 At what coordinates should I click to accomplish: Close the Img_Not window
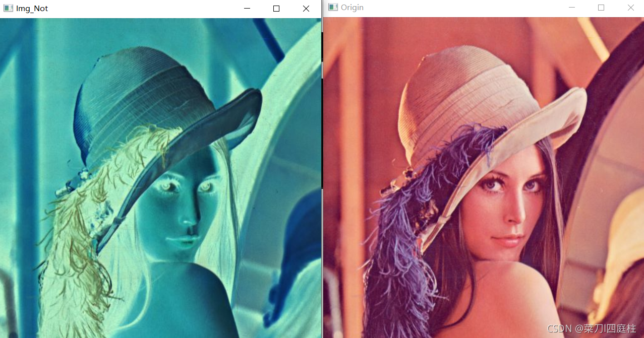pos(306,9)
